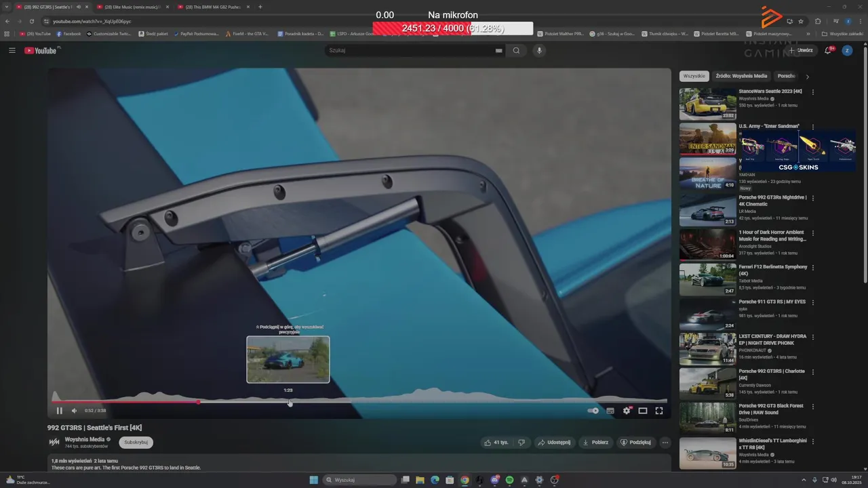Image resolution: width=868 pixels, height=488 pixels.
Task: Open the Windows Start menu
Action: tap(314, 480)
